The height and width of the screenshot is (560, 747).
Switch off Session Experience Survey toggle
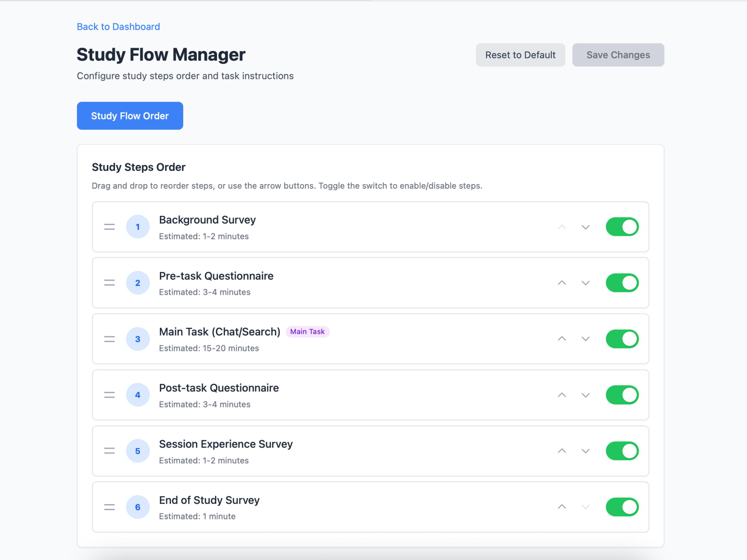coord(622,451)
